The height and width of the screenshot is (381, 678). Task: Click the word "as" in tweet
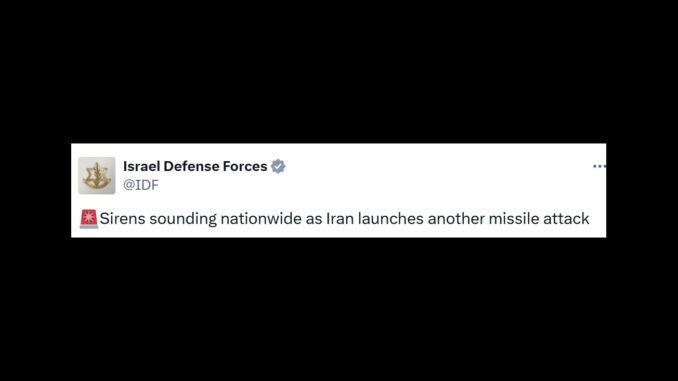[x=313, y=220]
